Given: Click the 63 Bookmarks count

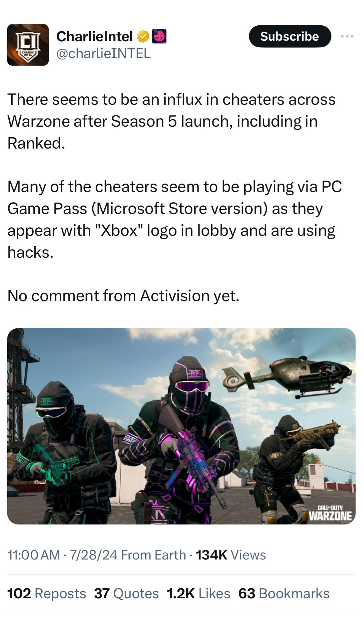Looking at the screenshot, I should pyautogui.click(x=284, y=593).
